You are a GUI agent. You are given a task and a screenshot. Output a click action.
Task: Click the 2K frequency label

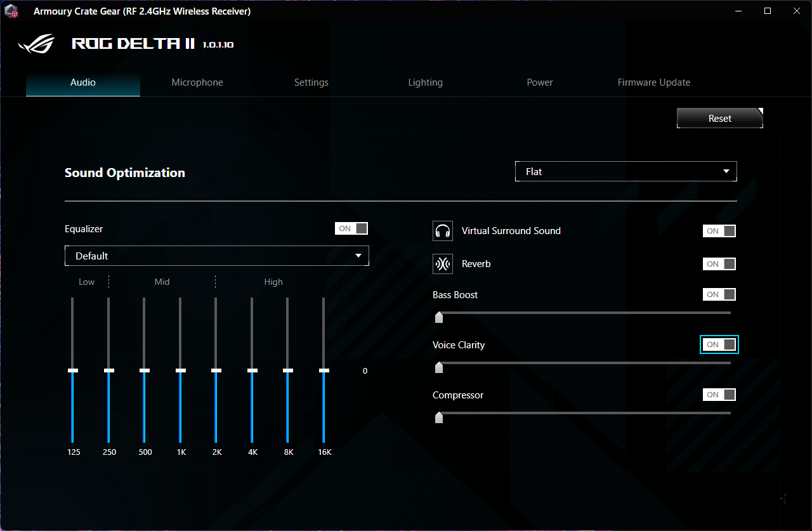[x=217, y=452]
